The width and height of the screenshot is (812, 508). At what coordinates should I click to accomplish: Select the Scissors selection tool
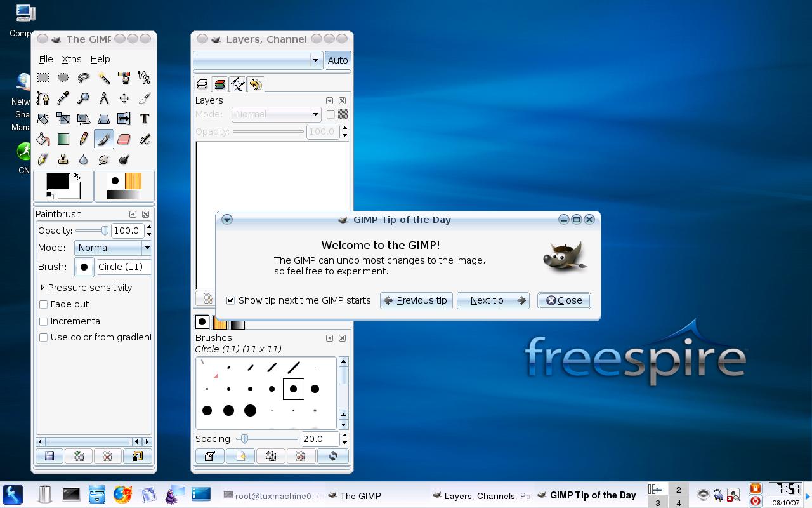[145, 78]
